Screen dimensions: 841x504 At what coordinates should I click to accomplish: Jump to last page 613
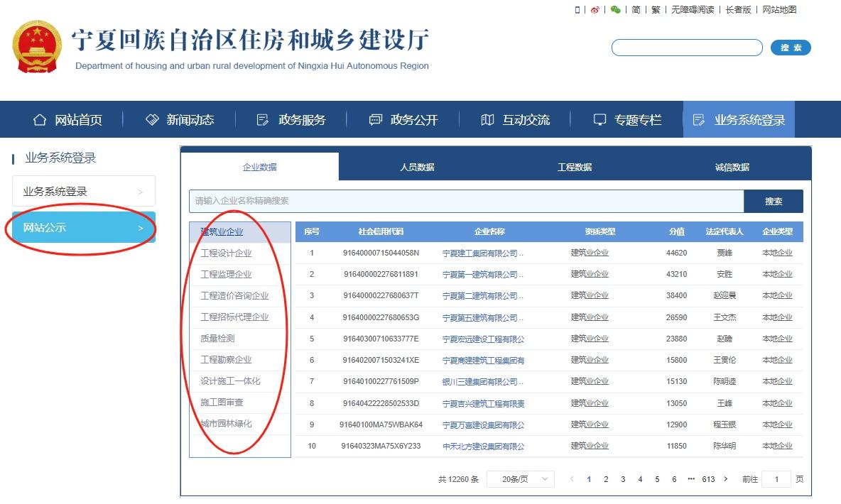pyautogui.click(x=708, y=478)
